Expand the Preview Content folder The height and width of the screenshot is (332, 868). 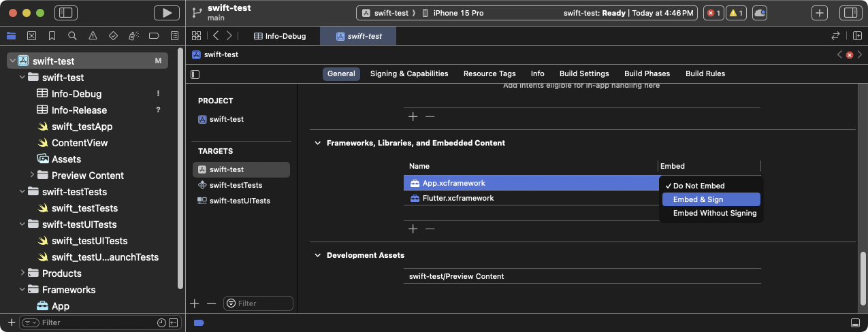[x=33, y=176]
